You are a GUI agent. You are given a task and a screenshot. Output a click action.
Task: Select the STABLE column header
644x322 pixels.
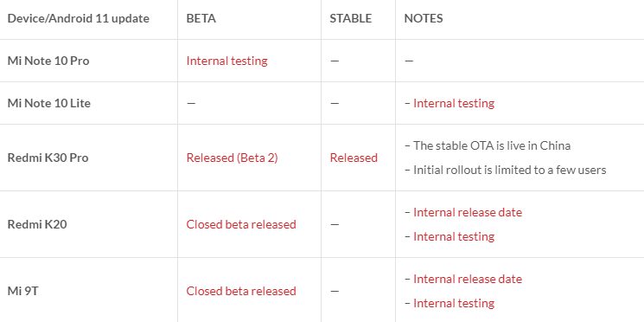click(358, 20)
